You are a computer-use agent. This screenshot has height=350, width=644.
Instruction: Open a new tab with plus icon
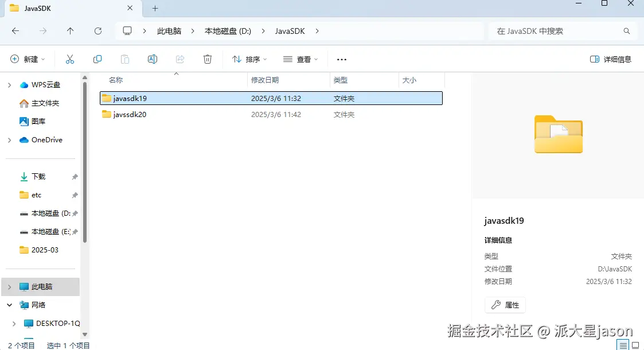(155, 8)
